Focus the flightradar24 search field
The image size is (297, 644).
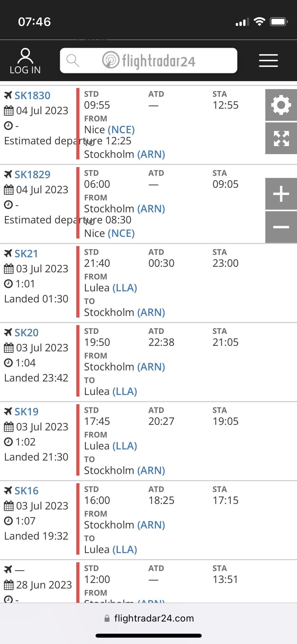tap(158, 61)
